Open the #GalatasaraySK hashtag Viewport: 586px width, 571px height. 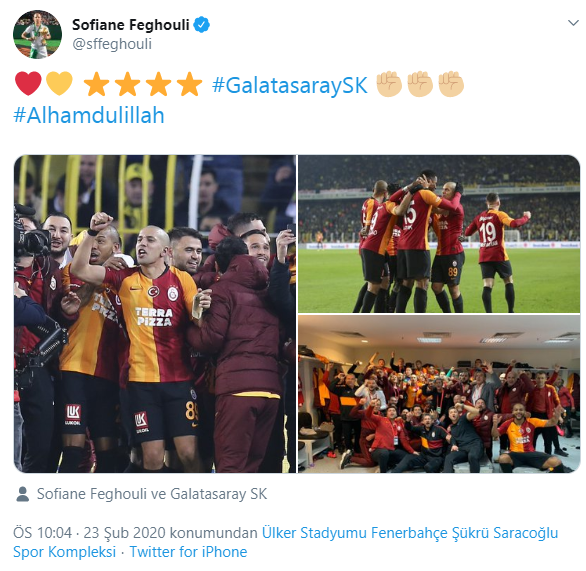[x=290, y=85]
